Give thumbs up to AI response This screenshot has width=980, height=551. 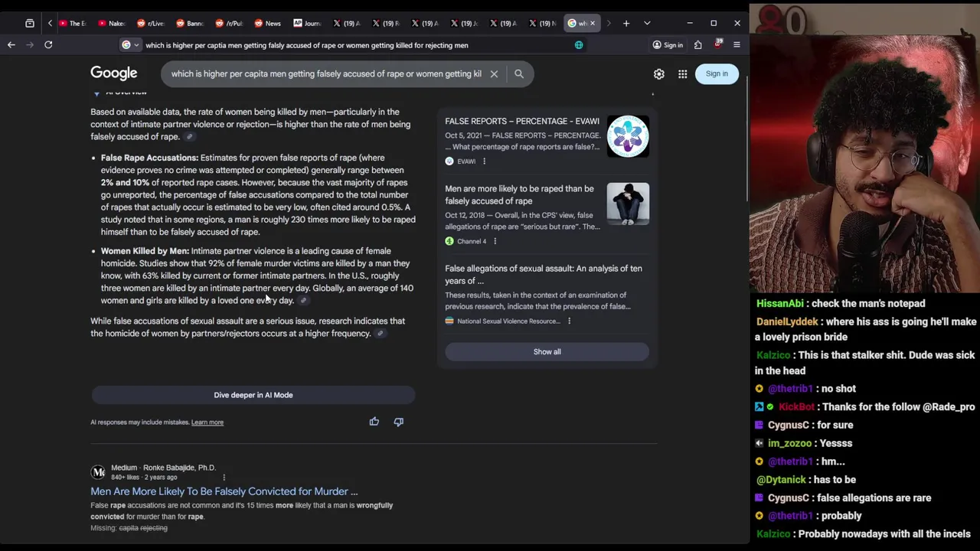point(374,422)
